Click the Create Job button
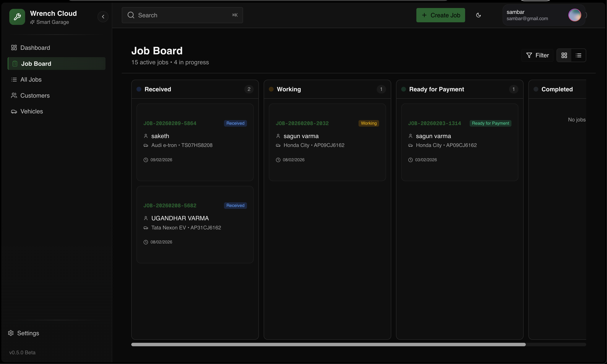 tap(440, 15)
